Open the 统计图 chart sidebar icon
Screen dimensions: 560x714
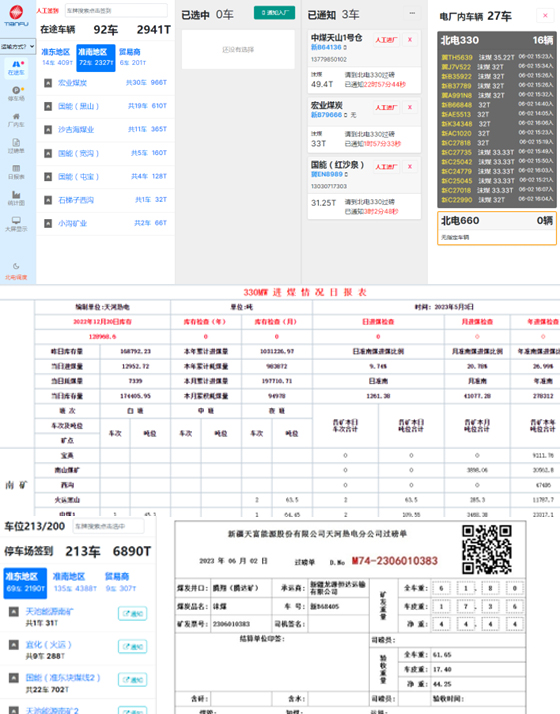coord(16,199)
